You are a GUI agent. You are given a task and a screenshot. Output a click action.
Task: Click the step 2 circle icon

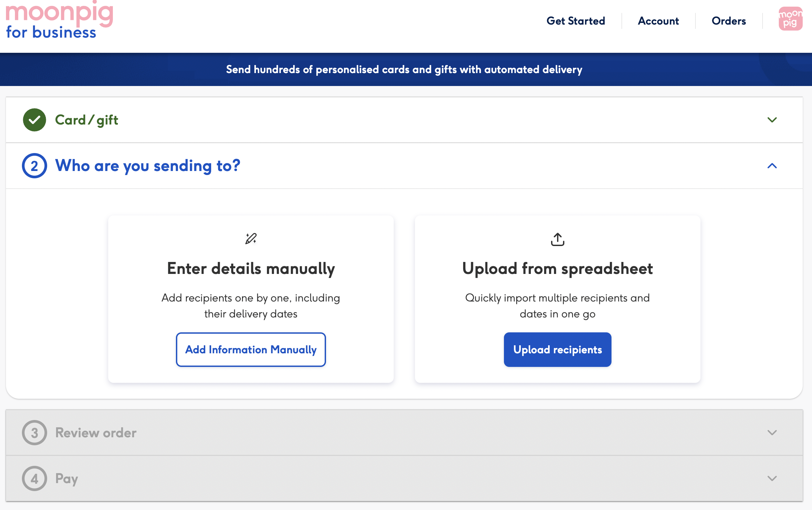35,166
